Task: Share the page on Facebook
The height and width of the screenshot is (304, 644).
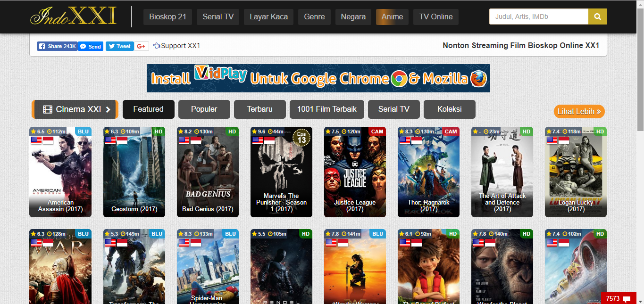Action: (x=57, y=46)
